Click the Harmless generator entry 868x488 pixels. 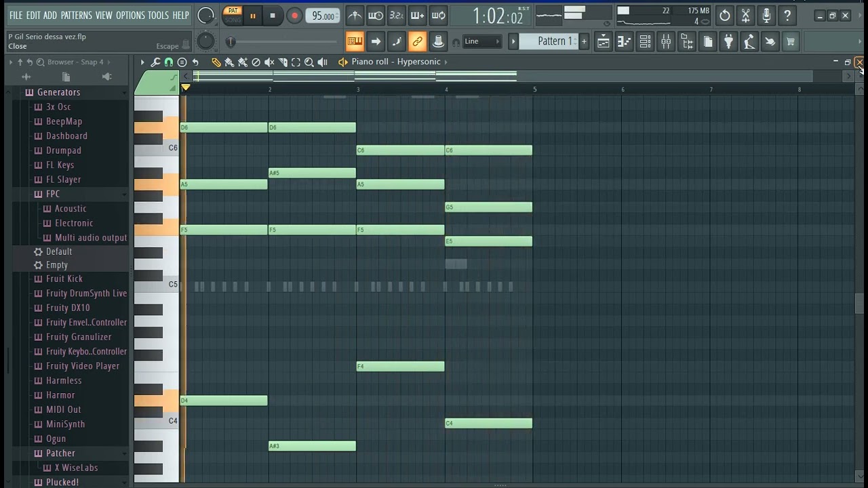click(x=64, y=381)
